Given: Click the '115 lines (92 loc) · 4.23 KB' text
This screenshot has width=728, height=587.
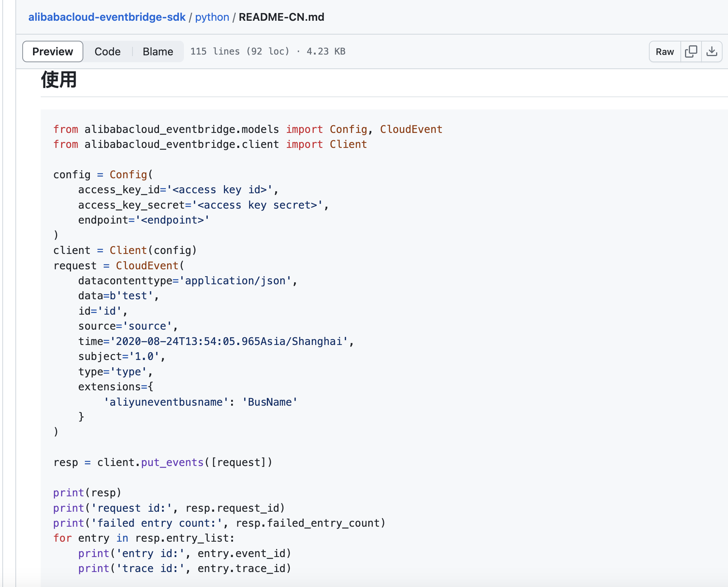Looking at the screenshot, I should [268, 51].
